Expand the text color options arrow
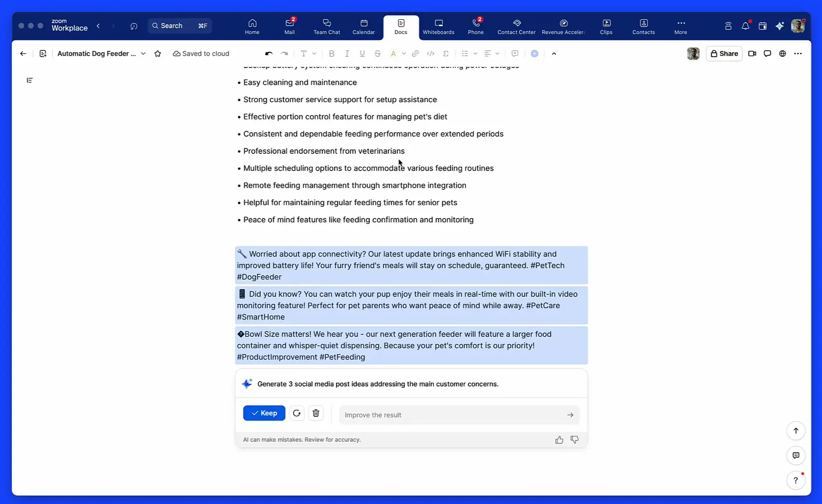The height and width of the screenshot is (504, 822). click(x=404, y=54)
